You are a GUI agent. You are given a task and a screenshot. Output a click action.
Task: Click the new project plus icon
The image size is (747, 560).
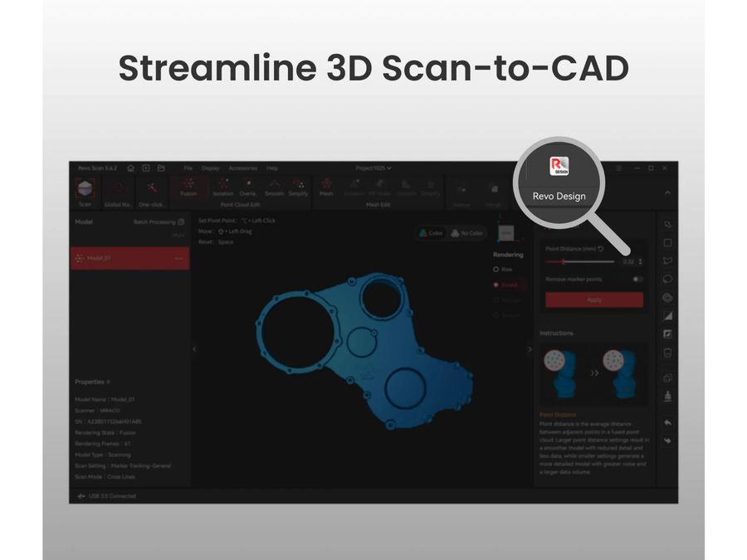(146, 168)
